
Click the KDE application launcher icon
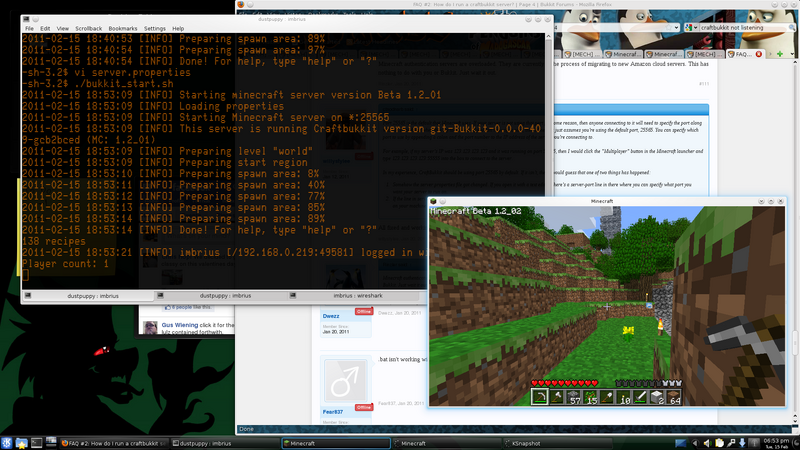click(8, 442)
